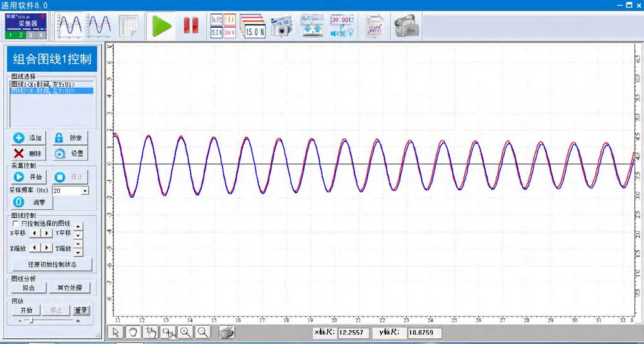This screenshot has width=644, height=344.
Task: Click the green play button in toolbar
Action: [162, 26]
